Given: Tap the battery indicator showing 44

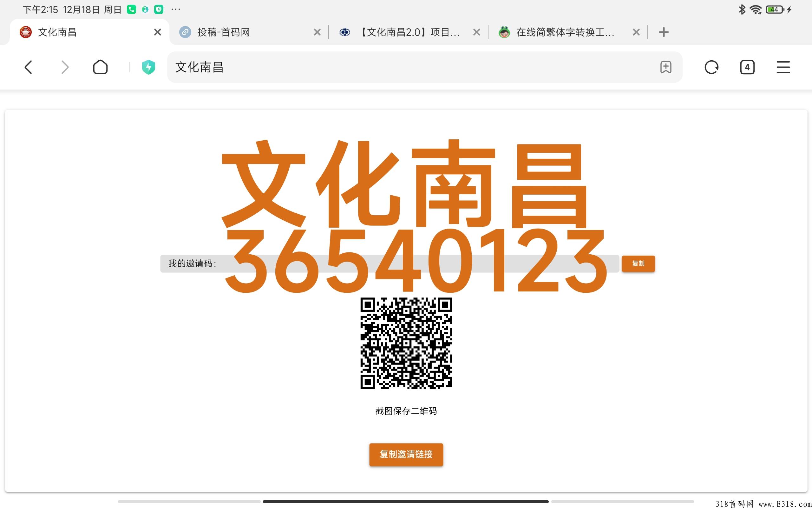Looking at the screenshot, I should (x=775, y=10).
